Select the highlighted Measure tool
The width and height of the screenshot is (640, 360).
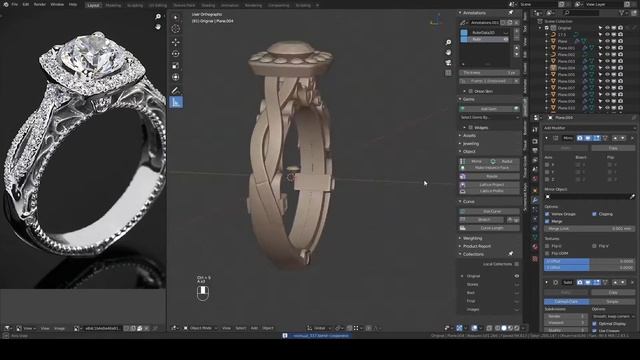(x=176, y=102)
